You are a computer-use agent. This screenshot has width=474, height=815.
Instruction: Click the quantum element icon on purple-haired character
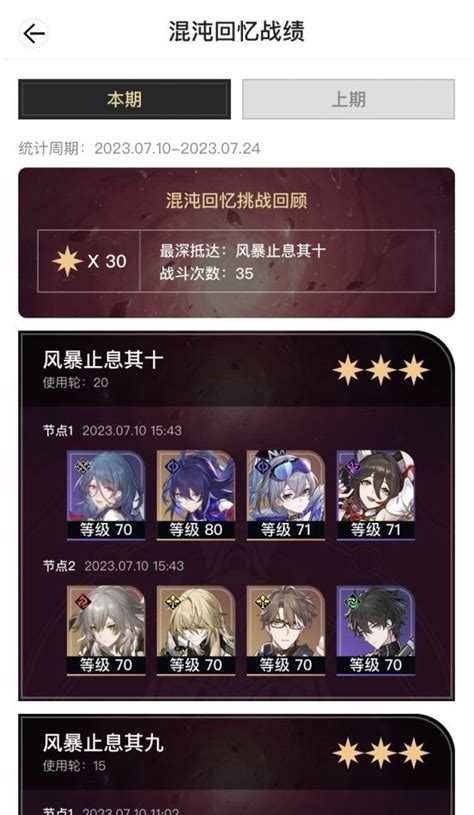point(173,467)
